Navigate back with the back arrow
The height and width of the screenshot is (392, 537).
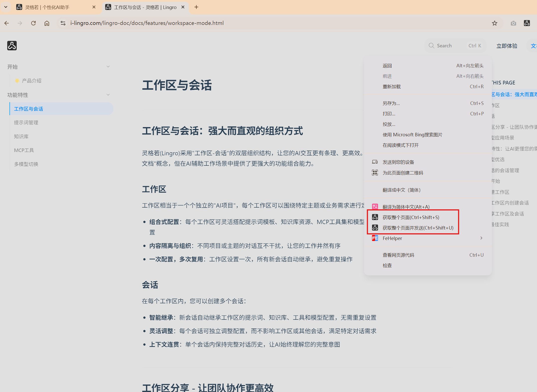[x=6, y=23]
